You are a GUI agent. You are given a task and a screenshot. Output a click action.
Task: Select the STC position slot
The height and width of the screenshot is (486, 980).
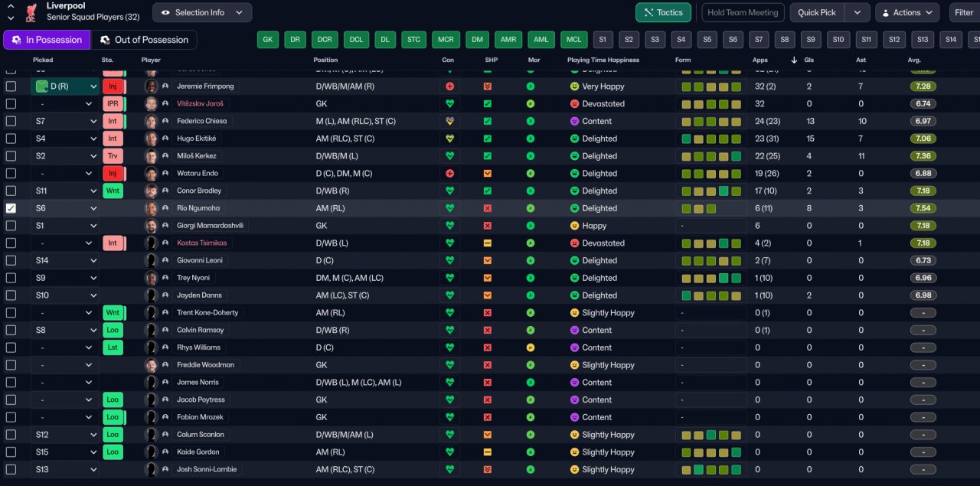[x=413, y=40]
